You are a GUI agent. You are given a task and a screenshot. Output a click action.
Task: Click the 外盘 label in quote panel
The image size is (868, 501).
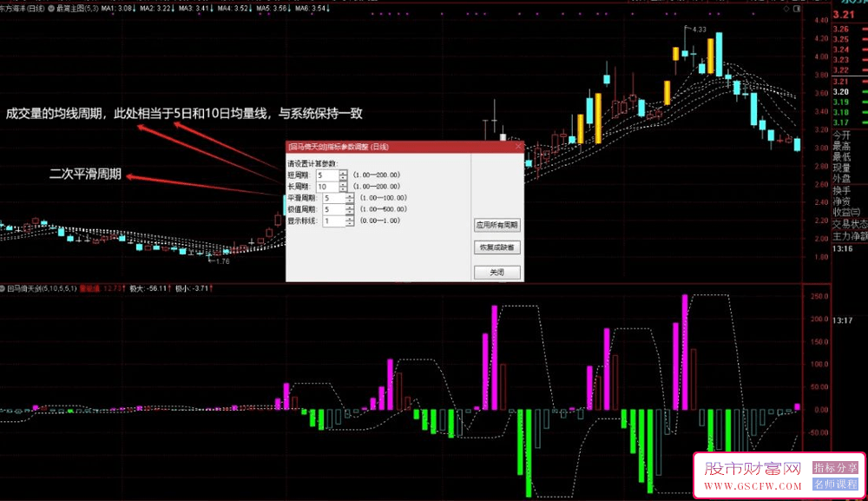tap(841, 179)
